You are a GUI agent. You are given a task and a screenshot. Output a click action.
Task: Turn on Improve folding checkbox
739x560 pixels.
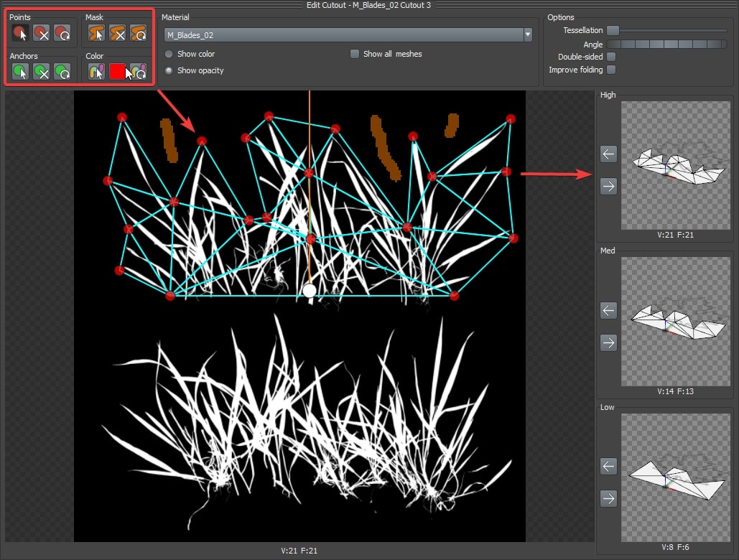[611, 70]
